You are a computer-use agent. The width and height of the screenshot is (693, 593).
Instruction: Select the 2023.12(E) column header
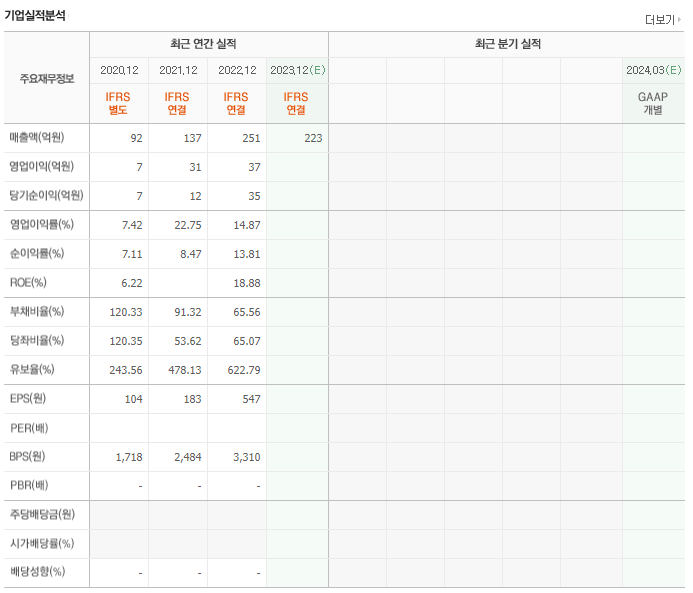click(297, 70)
